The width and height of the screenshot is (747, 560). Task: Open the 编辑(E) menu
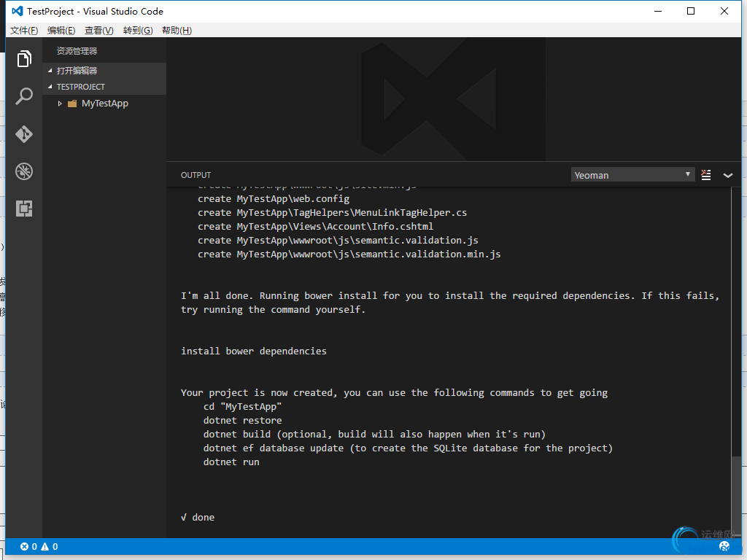click(61, 31)
